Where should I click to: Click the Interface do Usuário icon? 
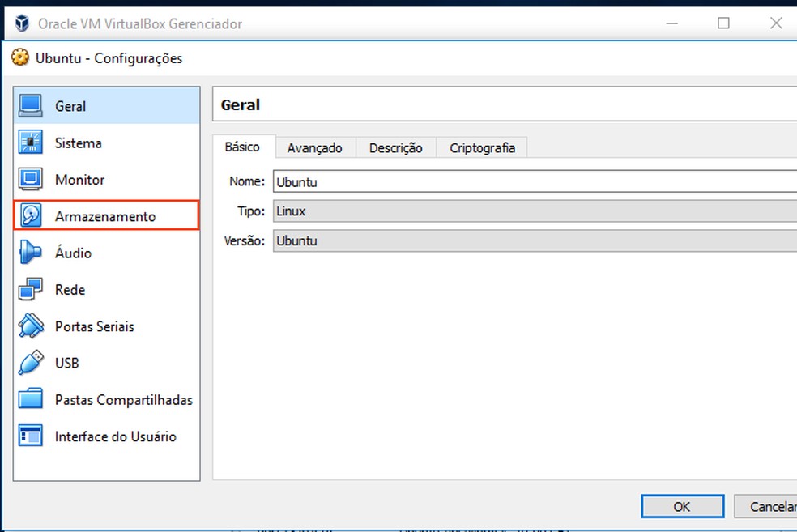click(x=31, y=436)
